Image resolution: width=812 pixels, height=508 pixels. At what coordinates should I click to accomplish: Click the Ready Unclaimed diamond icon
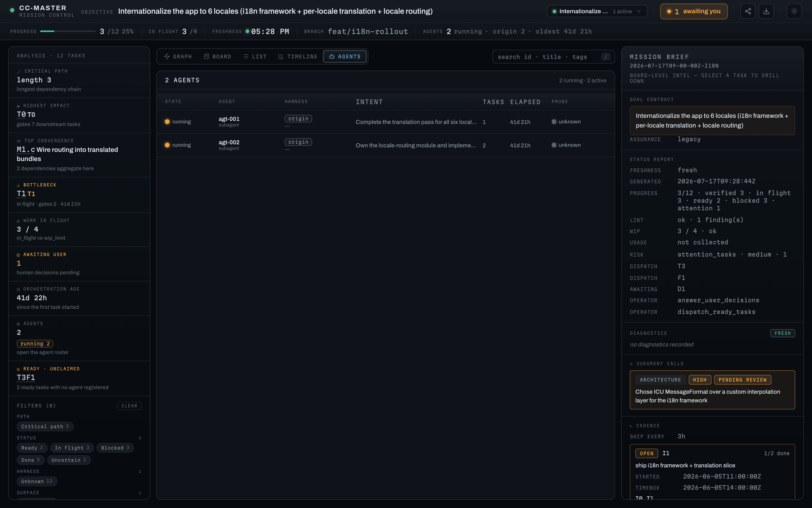(19, 369)
